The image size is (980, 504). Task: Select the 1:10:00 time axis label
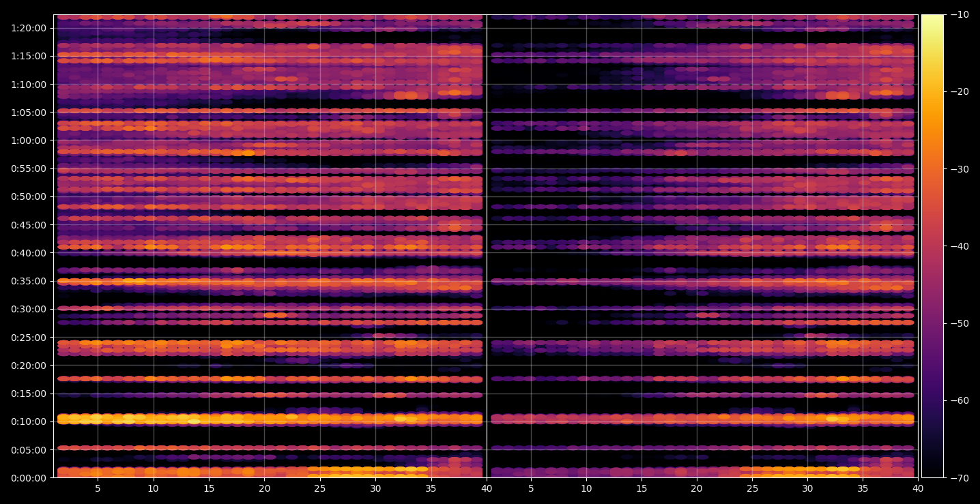29,85
